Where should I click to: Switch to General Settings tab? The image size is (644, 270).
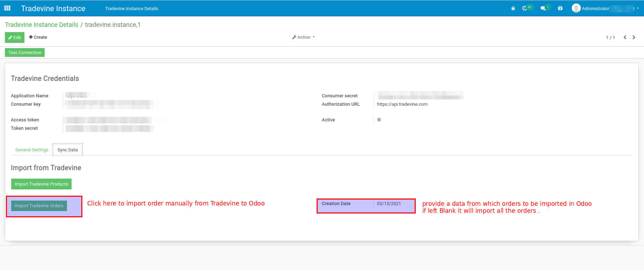coord(32,150)
